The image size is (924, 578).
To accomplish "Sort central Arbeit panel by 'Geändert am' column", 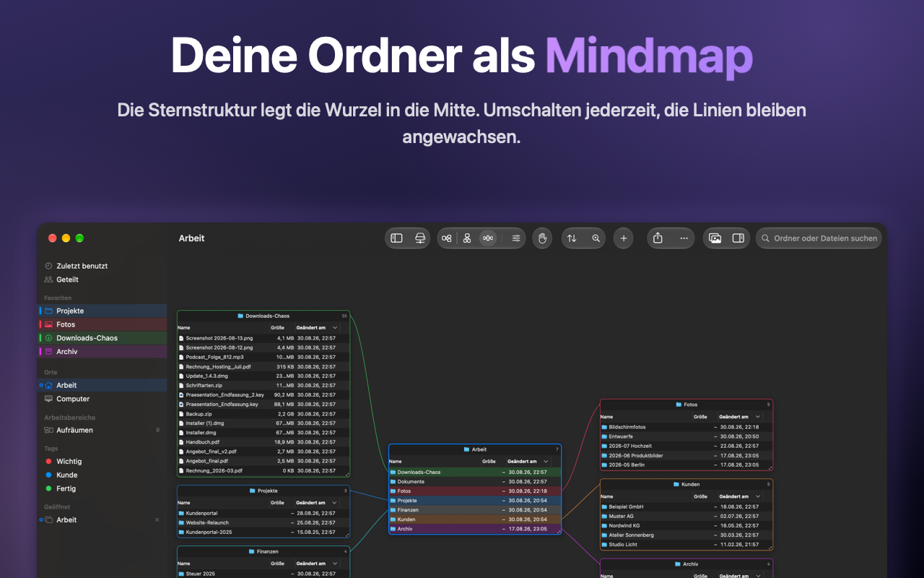I will pos(522,462).
